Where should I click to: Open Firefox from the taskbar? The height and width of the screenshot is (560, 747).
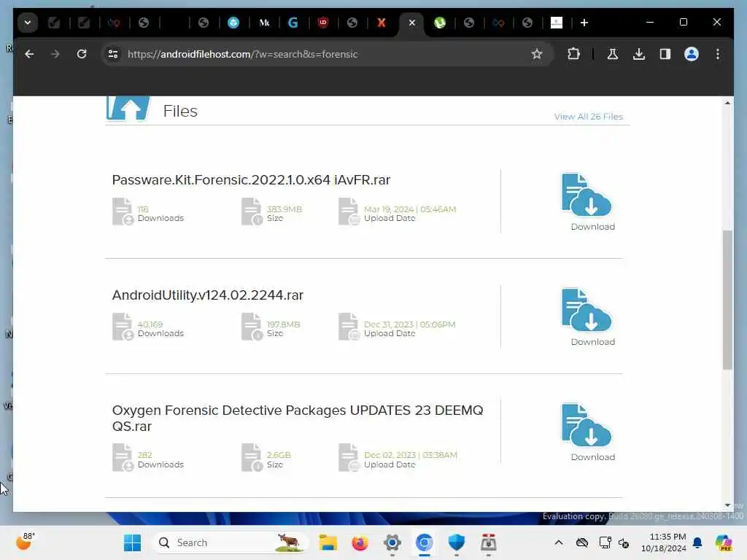click(x=360, y=542)
